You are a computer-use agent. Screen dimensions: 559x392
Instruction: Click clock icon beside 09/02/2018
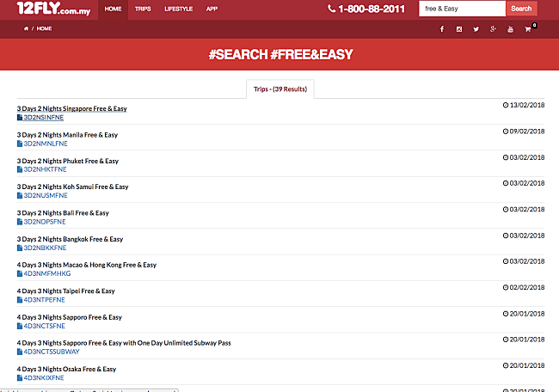(506, 132)
